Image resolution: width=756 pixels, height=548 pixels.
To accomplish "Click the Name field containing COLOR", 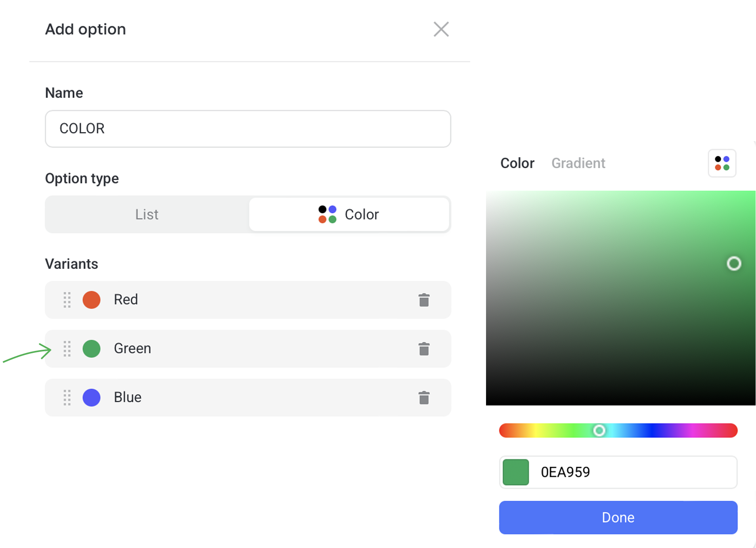I will click(248, 128).
